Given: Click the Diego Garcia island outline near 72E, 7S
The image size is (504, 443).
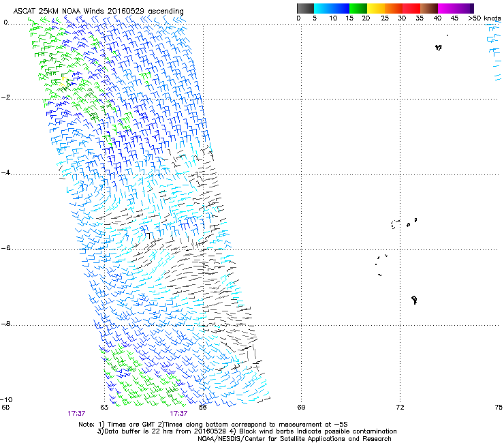Looking at the screenshot, I should 415,300.
